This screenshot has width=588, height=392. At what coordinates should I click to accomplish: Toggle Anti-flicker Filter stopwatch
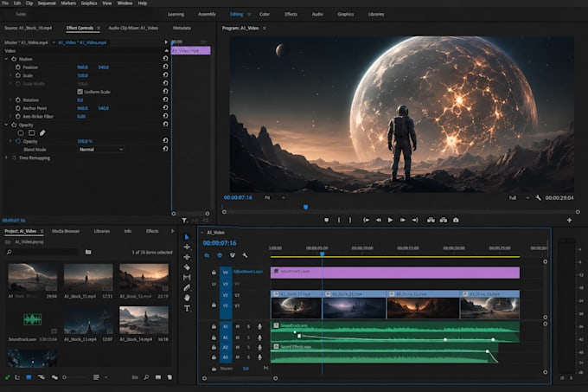point(17,116)
